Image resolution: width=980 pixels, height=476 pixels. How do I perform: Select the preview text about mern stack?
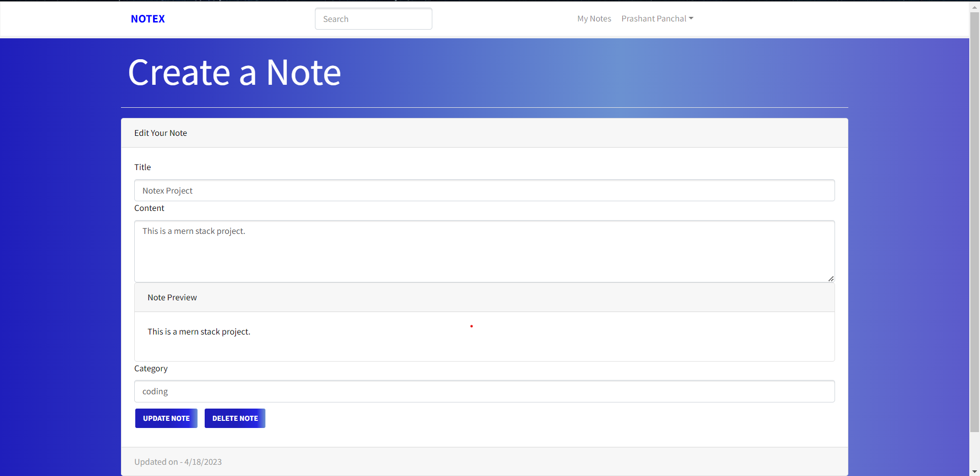199,331
